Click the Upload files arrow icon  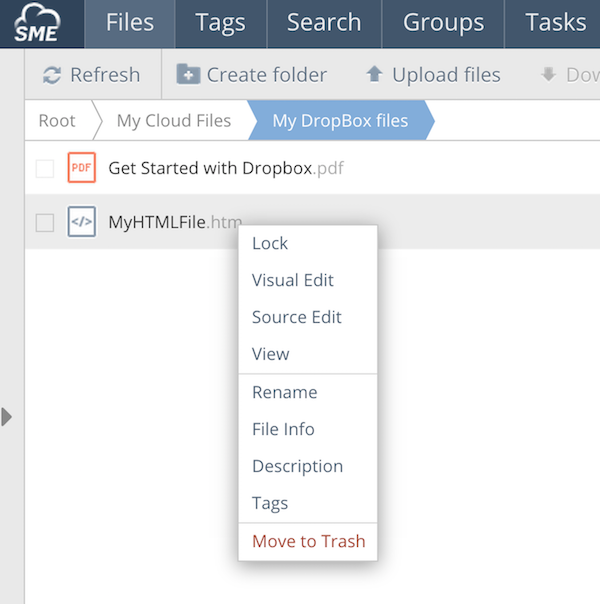[374, 75]
